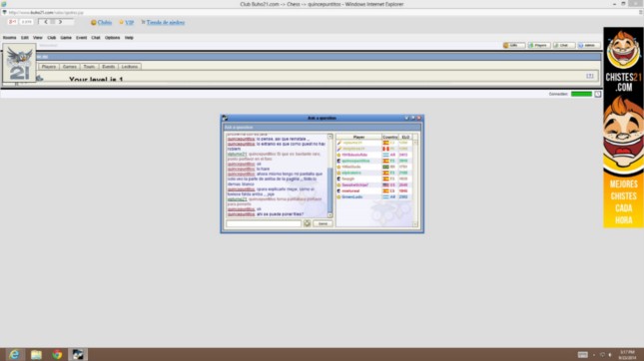Sort player list by ELO column

pos(405,137)
